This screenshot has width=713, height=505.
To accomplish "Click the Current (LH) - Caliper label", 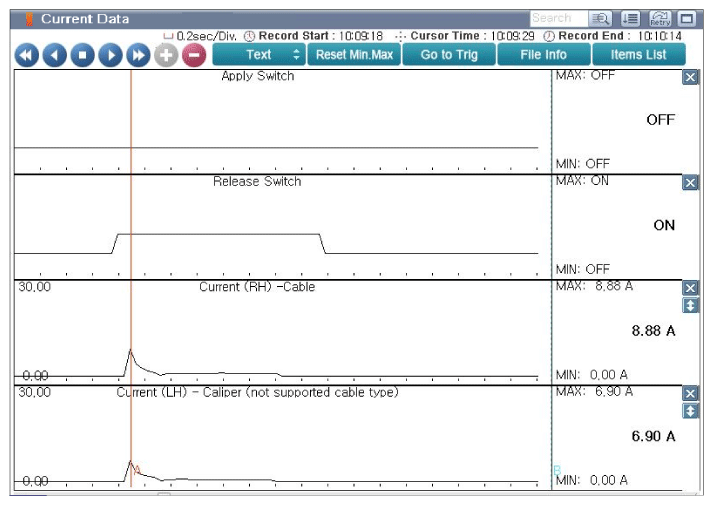I will click(257, 392).
